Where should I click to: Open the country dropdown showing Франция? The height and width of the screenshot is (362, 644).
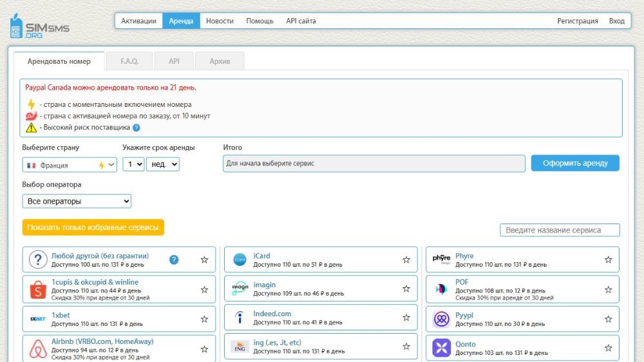coord(70,165)
